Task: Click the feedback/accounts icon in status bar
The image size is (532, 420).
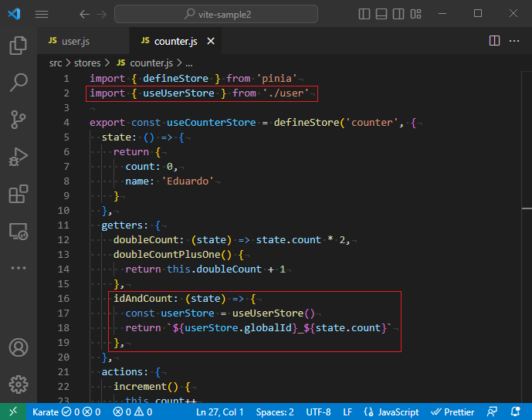Action: (x=492, y=412)
